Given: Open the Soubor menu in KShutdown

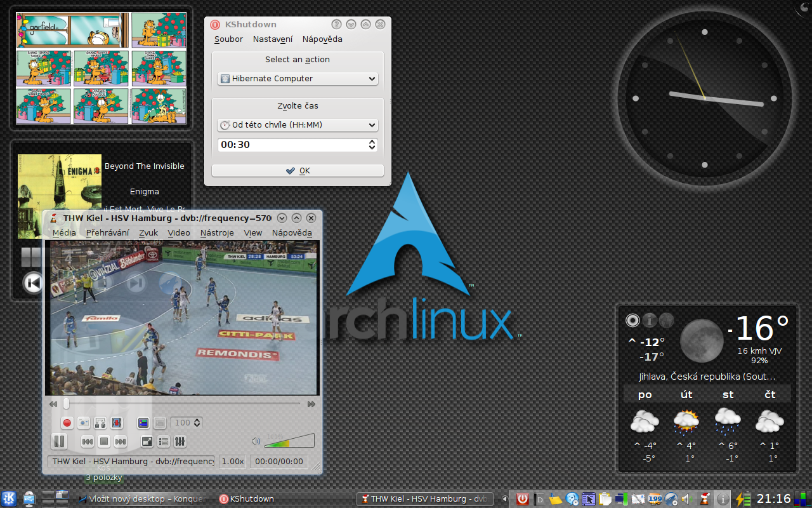Looking at the screenshot, I should pyautogui.click(x=228, y=39).
